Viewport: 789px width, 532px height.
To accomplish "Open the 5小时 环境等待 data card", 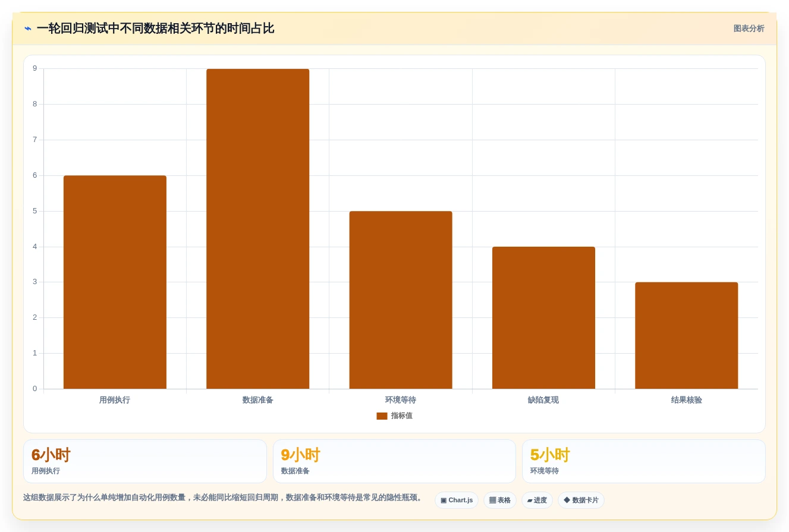I will (x=644, y=461).
